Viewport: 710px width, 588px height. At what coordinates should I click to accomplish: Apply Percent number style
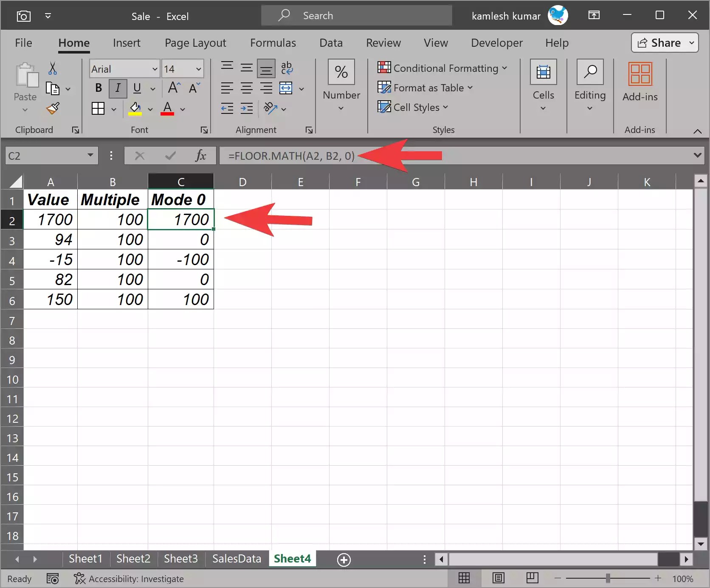(x=341, y=72)
